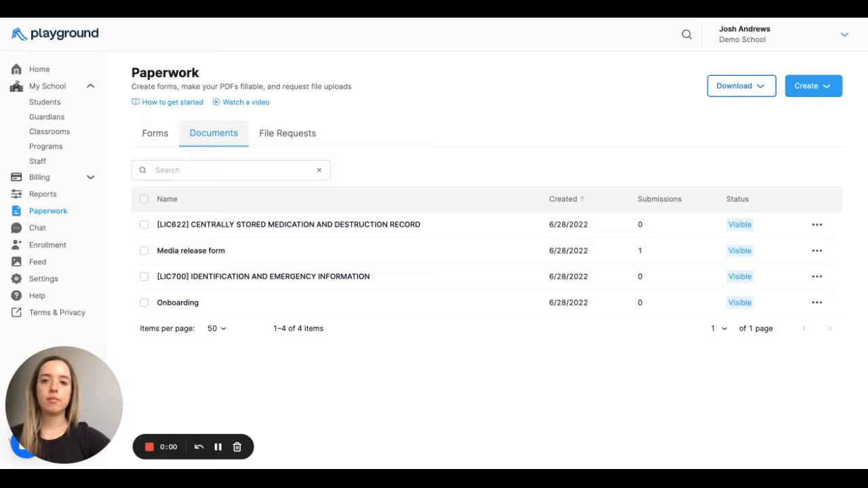Viewport: 868px width, 488px height.
Task: Switch to the Forms tab
Action: pyautogui.click(x=155, y=134)
